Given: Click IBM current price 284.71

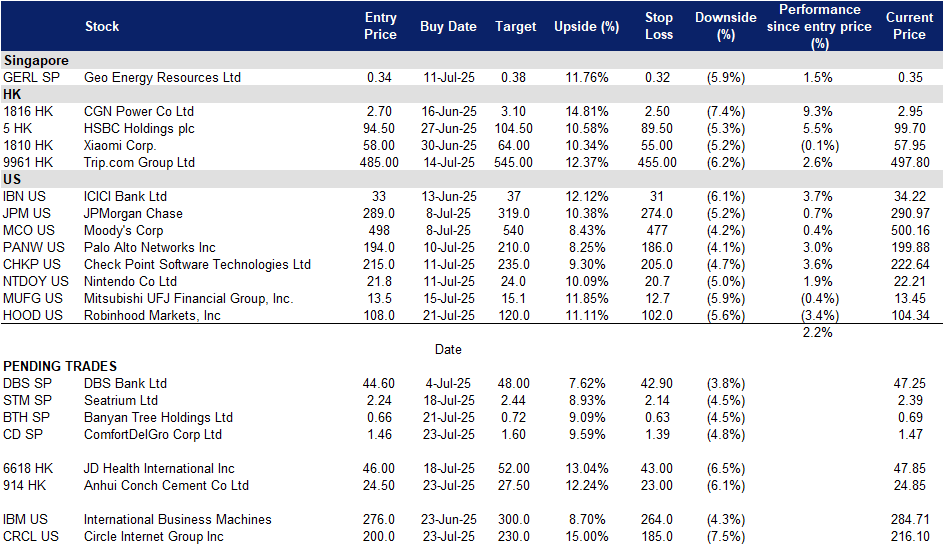Looking at the screenshot, I should coord(910,519).
